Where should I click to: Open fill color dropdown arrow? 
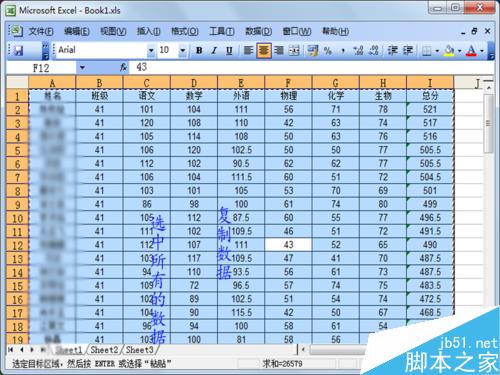click(x=459, y=51)
